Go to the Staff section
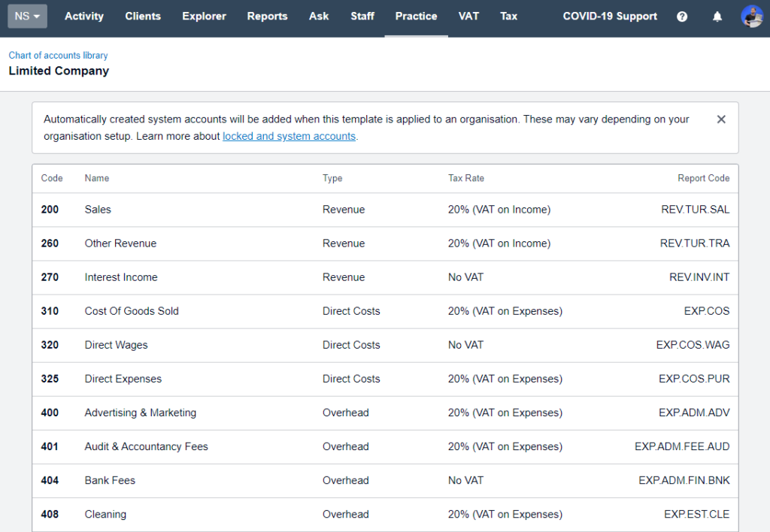This screenshot has height=532, width=770. (362, 16)
